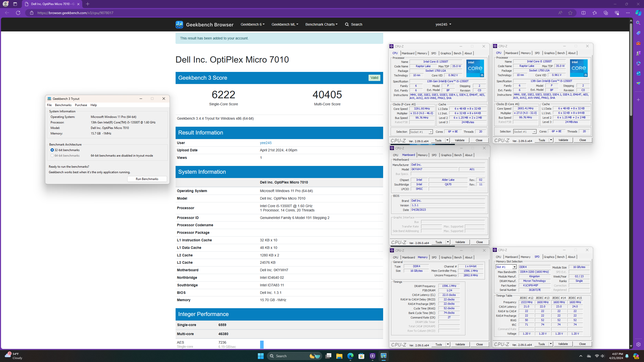Click the AES single-core blue result bar
The width and height of the screenshot is (644, 362).
(x=262, y=344)
